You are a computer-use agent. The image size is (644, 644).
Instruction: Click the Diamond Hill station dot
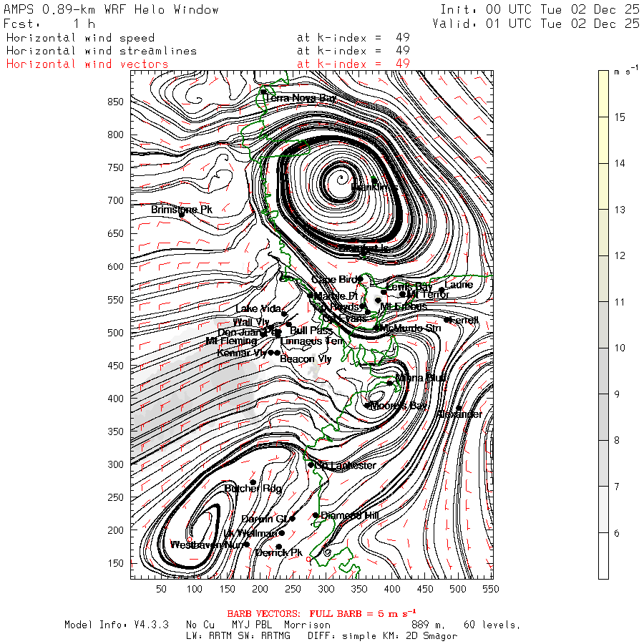pyautogui.click(x=316, y=515)
